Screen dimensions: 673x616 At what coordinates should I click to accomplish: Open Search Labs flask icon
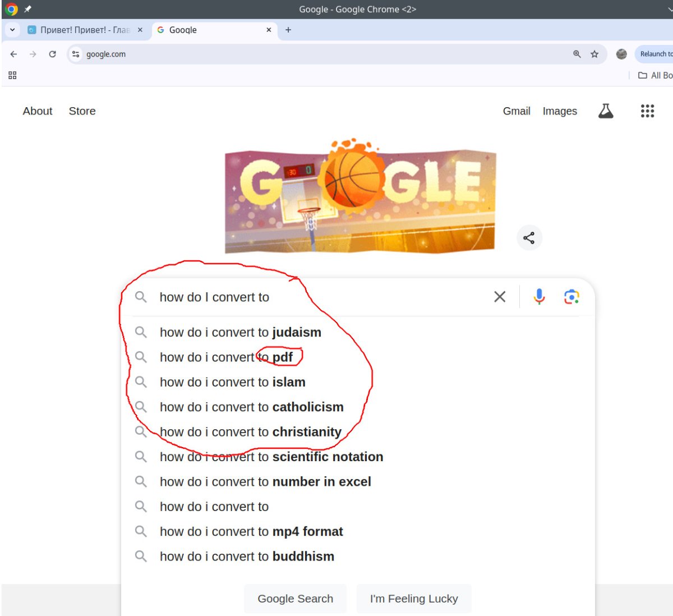point(606,111)
